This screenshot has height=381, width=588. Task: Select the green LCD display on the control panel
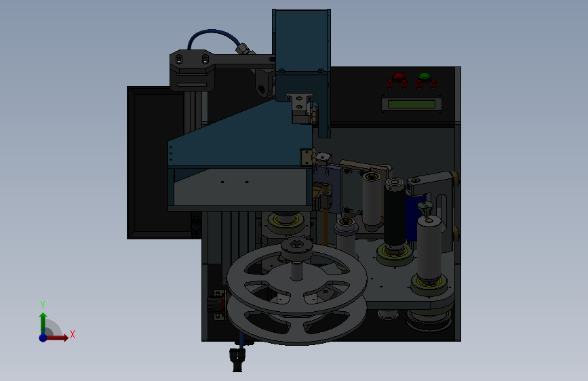(412, 104)
